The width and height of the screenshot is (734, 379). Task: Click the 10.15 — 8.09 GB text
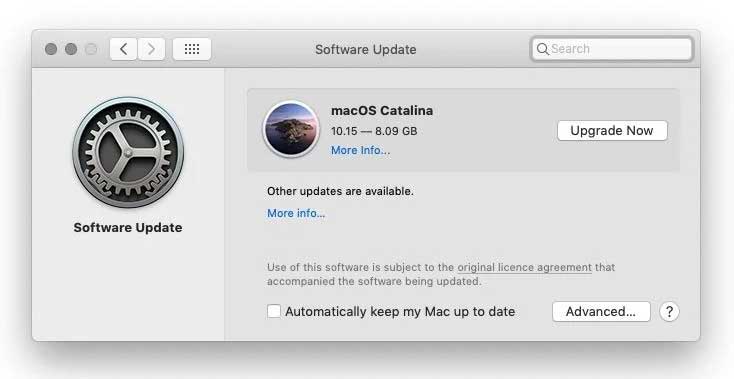click(374, 131)
